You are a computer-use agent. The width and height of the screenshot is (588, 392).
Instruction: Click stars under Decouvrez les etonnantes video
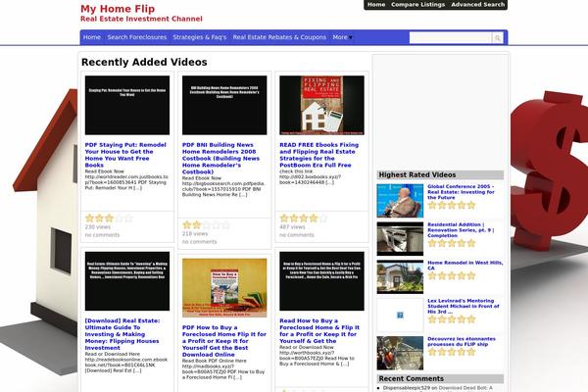pyautogui.click(x=452, y=352)
